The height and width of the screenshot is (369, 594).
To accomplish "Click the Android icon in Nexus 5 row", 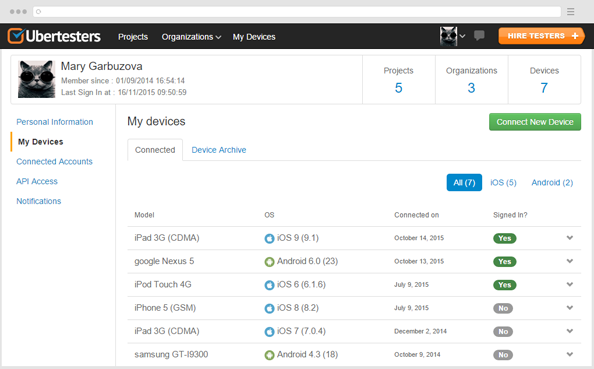I will [x=269, y=262].
